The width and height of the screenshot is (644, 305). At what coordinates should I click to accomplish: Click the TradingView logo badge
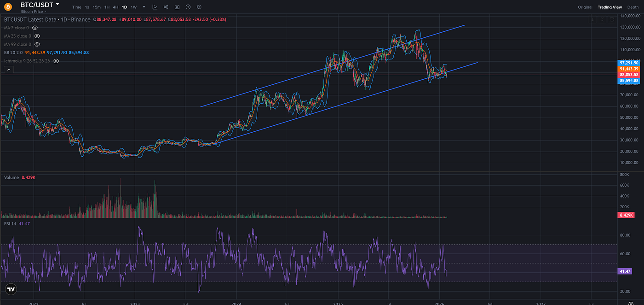(11, 290)
